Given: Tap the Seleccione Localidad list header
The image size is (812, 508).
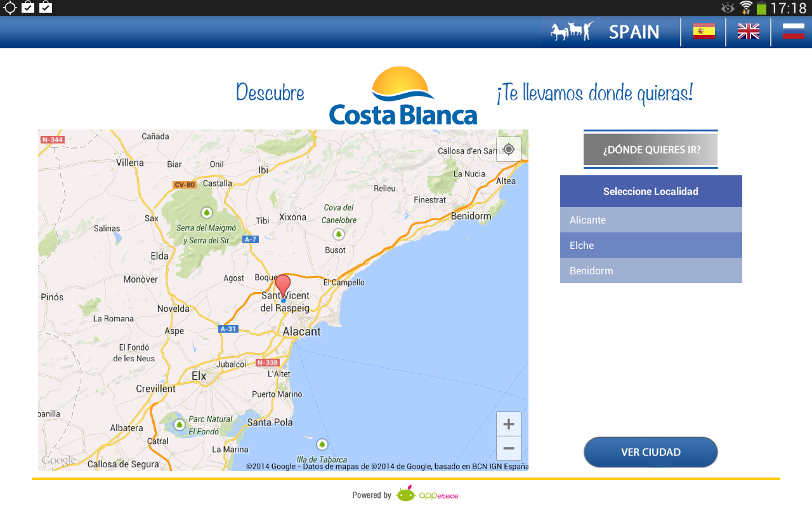Looking at the screenshot, I should (x=651, y=191).
